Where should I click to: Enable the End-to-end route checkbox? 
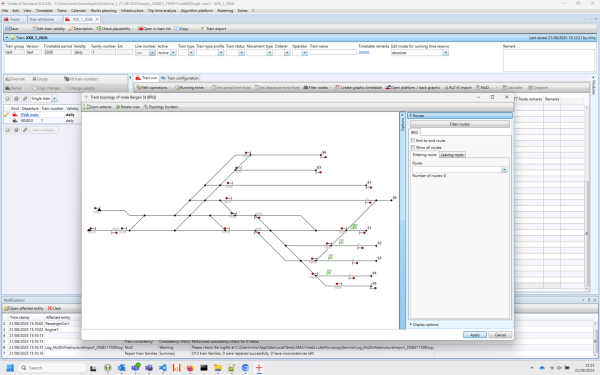click(x=413, y=141)
